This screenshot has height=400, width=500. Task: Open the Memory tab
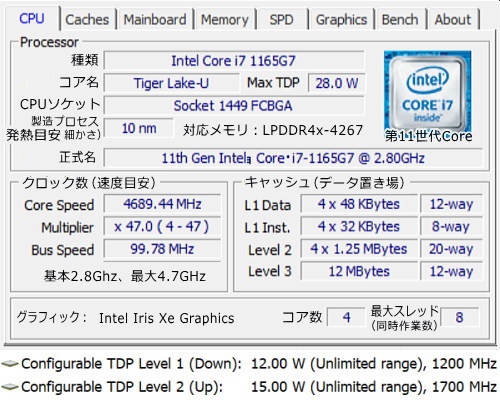(x=225, y=20)
